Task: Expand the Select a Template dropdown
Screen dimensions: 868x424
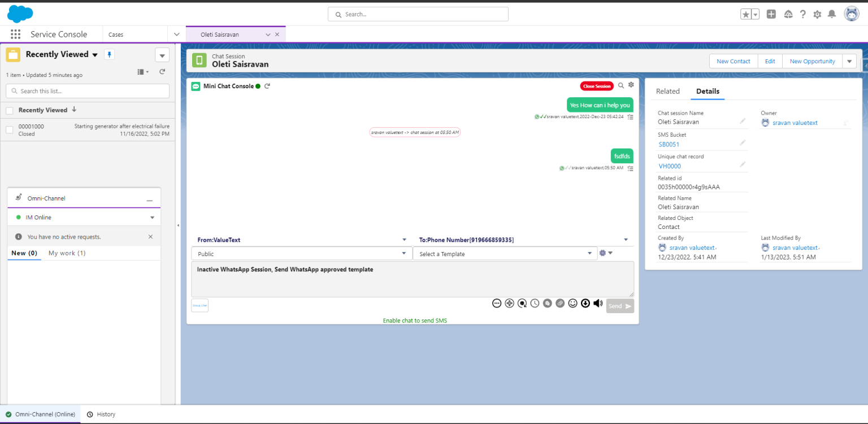Action: click(590, 253)
